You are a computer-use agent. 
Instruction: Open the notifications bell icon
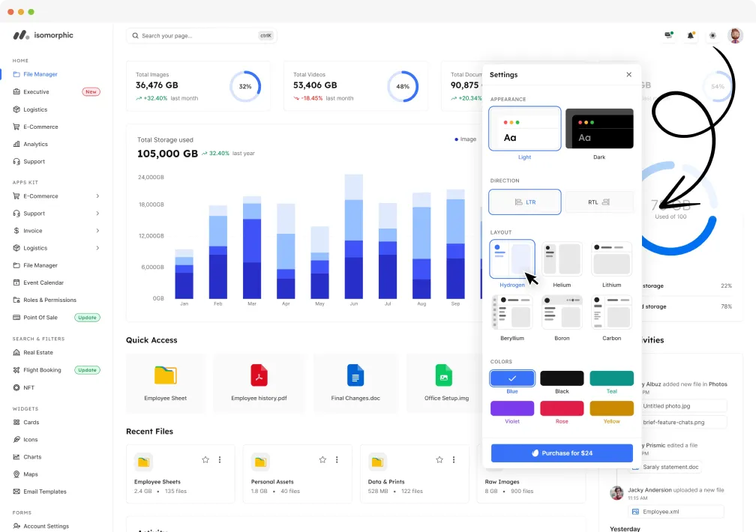click(x=691, y=35)
